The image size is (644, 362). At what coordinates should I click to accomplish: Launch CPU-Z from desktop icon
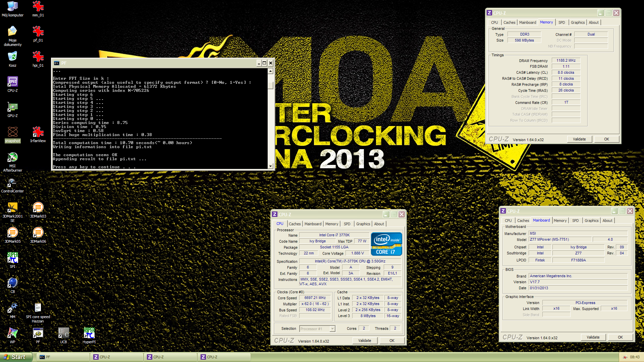click(12, 84)
